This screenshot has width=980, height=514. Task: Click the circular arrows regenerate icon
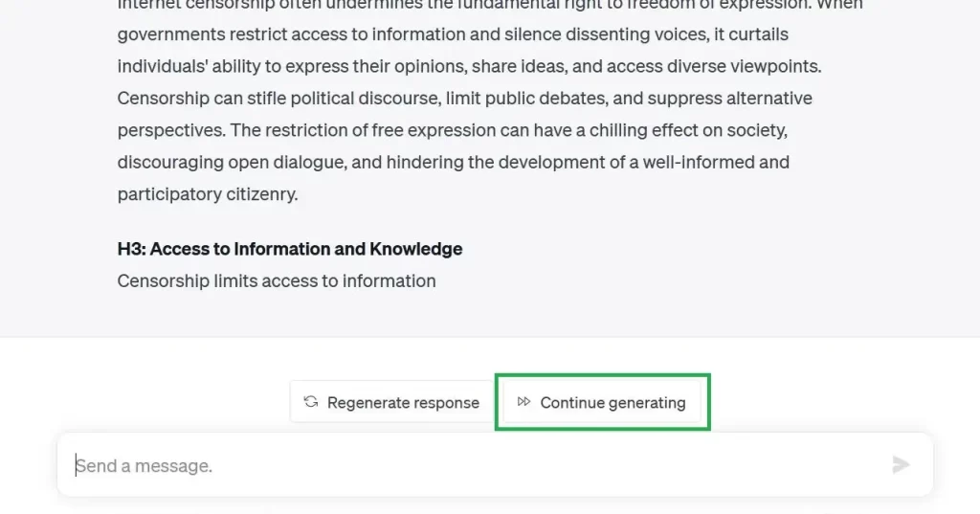[311, 401]
